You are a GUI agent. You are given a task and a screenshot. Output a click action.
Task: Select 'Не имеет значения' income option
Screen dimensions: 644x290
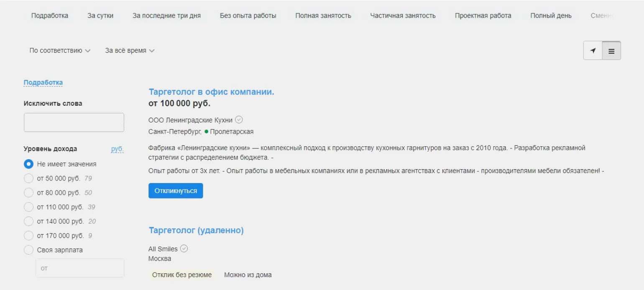pos(28,164)
